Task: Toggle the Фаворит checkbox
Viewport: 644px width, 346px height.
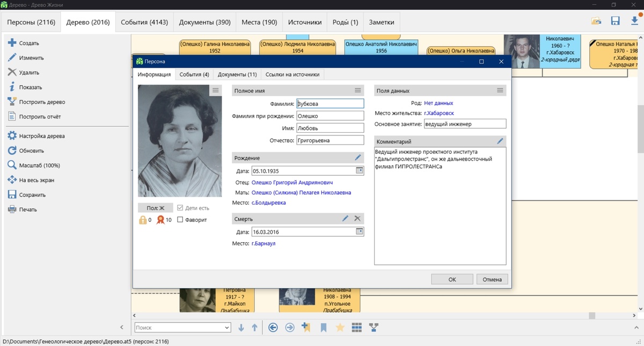Action: click(180, 220)
